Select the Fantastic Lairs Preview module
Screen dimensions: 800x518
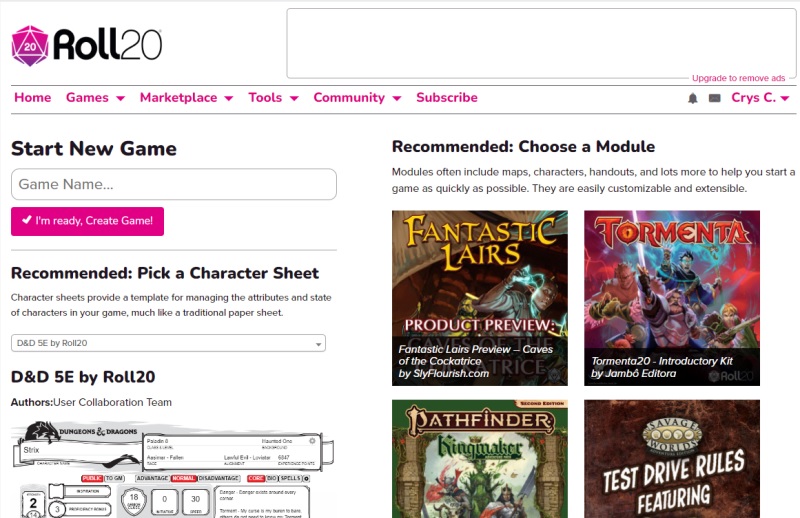click(x=480, y=298)
